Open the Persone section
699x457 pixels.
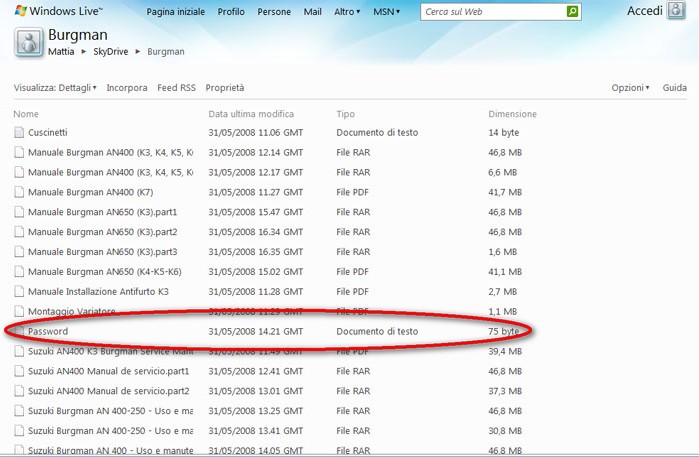click(274, 12)
